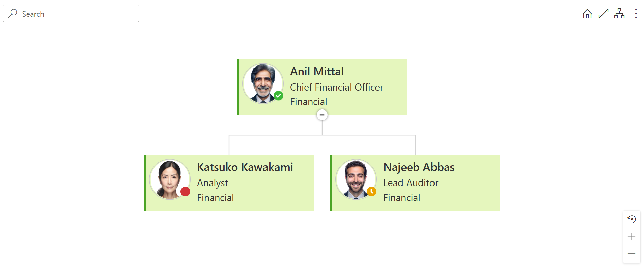Zoom out with the minus icon
644x268 pixels.
pos(632,253)
